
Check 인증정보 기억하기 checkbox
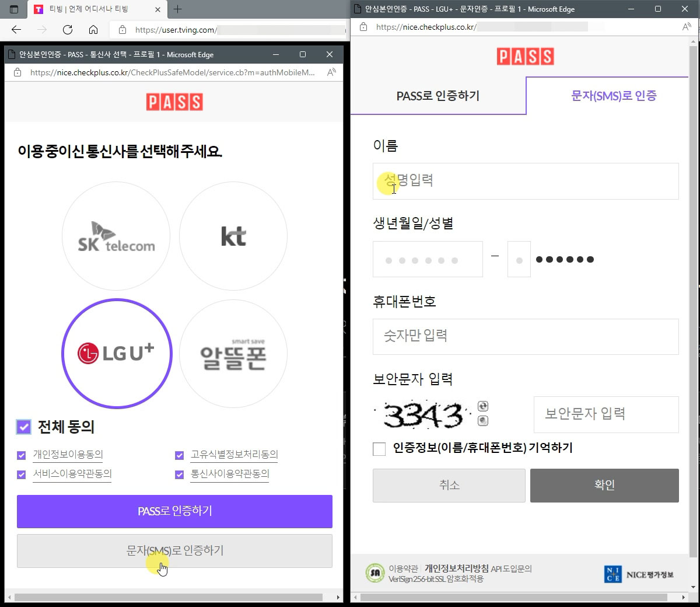pos(379,448)
